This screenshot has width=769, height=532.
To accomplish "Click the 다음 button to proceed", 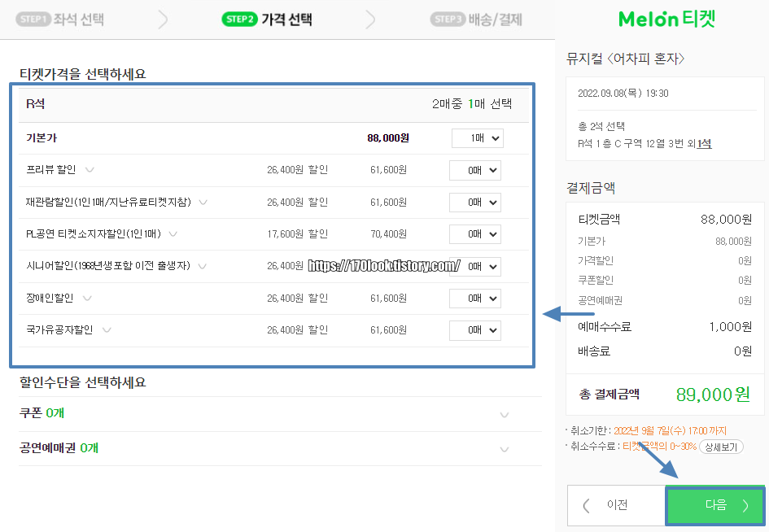I will [714, 505].
